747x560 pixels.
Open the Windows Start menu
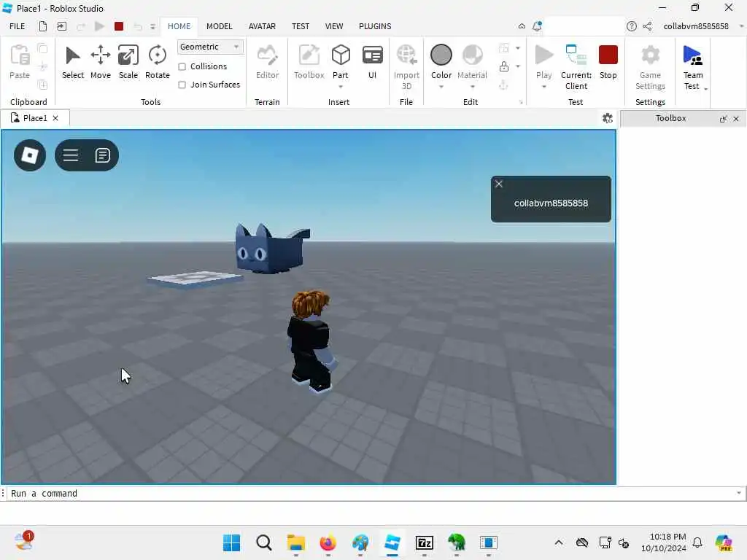231,542
